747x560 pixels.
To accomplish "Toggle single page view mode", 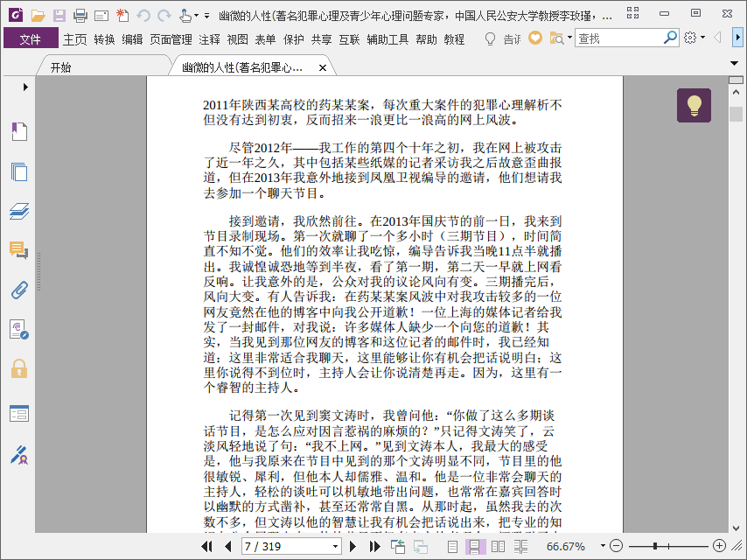I will (452, 546).
